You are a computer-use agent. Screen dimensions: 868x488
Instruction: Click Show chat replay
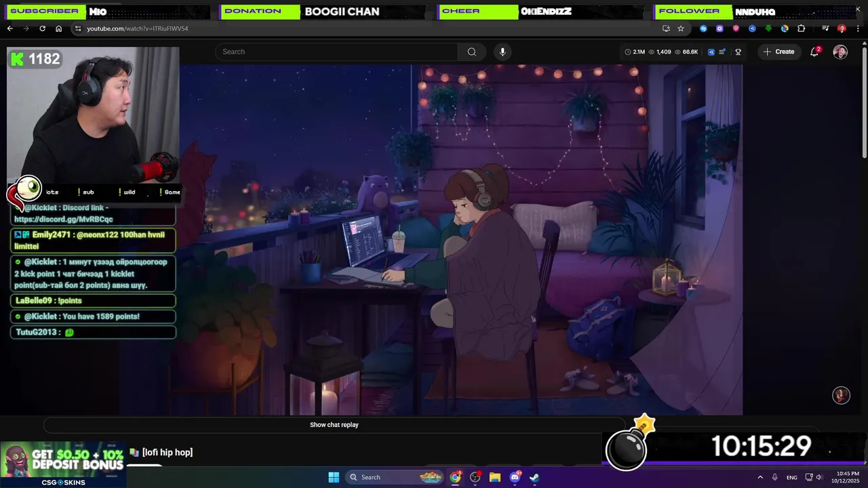[x=334, y=425]
